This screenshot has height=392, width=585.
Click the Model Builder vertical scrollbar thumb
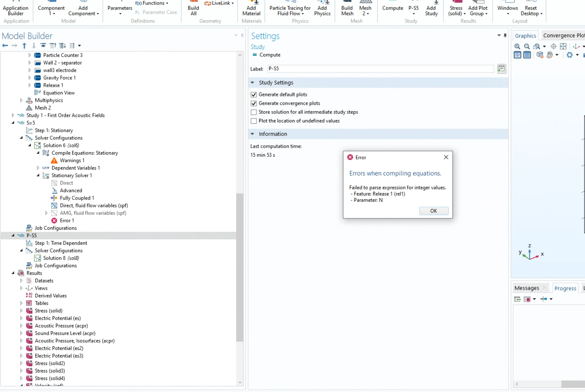click(x=239, y=267)
